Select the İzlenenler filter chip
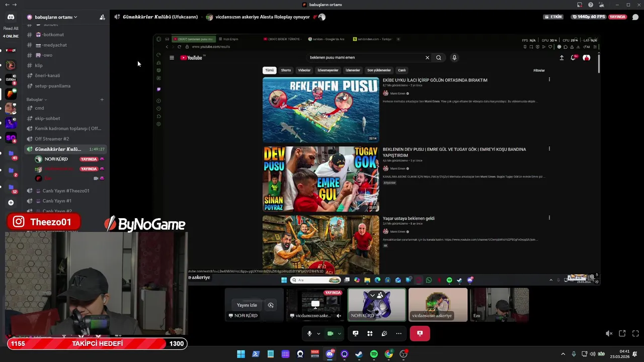Screen dimensions: 644x362 pyautogui.click(x=353, y=70)
